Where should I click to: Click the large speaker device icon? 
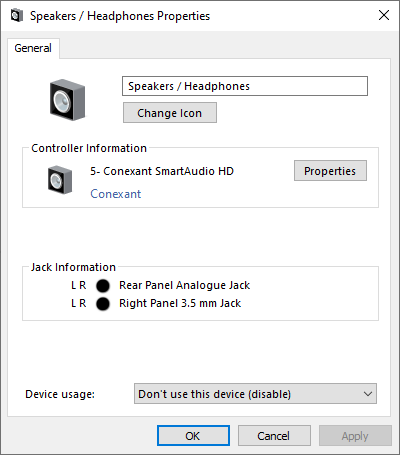coord(67,99)
